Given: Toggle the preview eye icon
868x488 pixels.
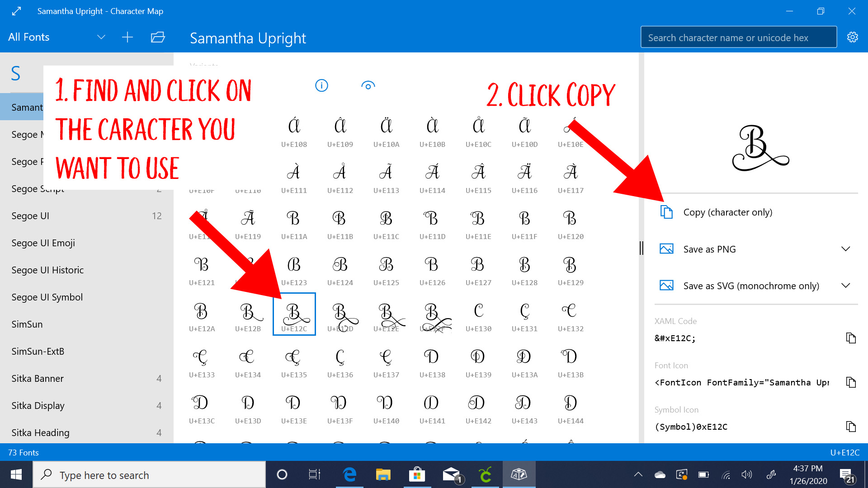Looking at the screenshot, I should click(x=368, y=85).
